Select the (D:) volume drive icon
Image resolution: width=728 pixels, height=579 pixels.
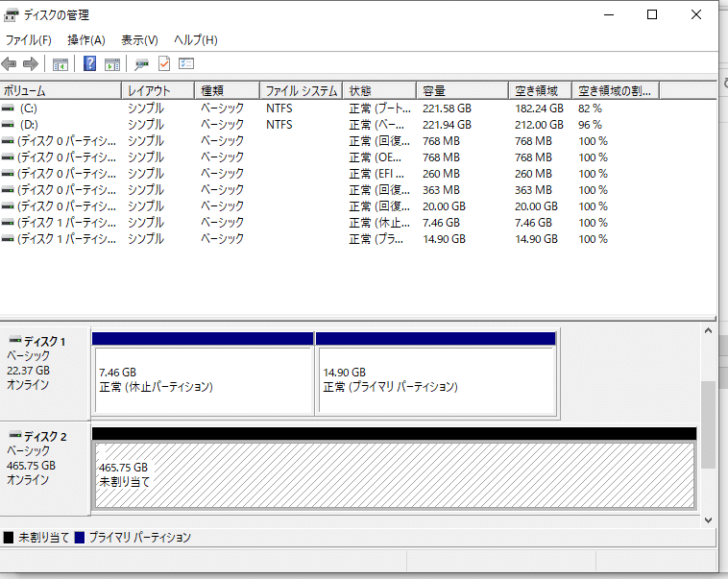(x=8, y=125)
